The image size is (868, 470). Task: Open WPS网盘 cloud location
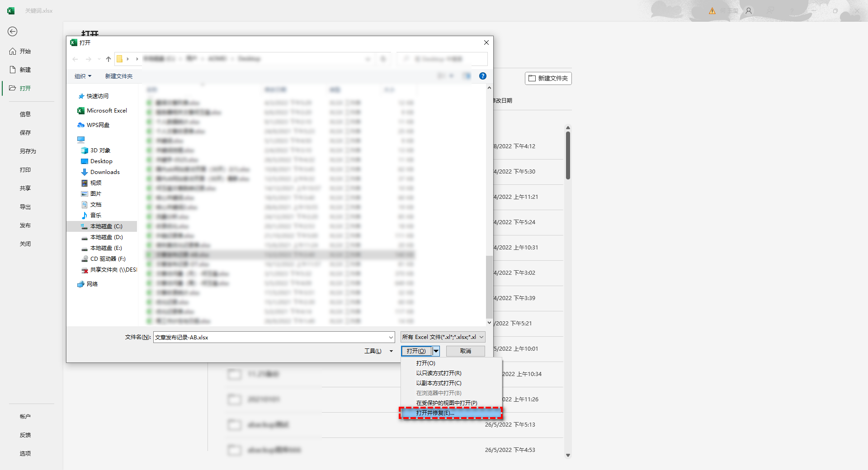(98, 125)
